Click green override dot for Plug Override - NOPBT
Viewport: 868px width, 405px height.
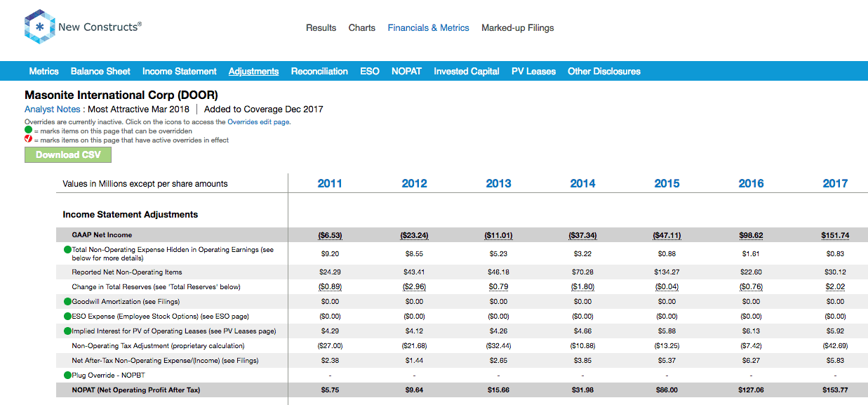[67, 376]
